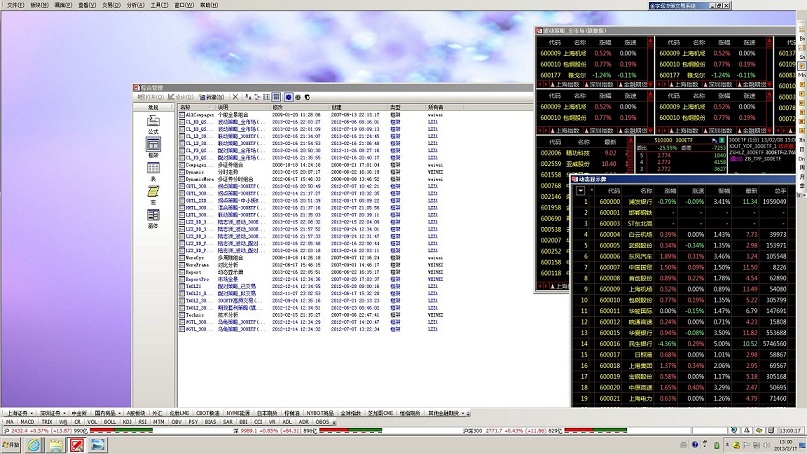Image resolution: width=807 pixels, height=454 pixels.
Task: Select the DynamicMore list row
Action: click(312, 179)
